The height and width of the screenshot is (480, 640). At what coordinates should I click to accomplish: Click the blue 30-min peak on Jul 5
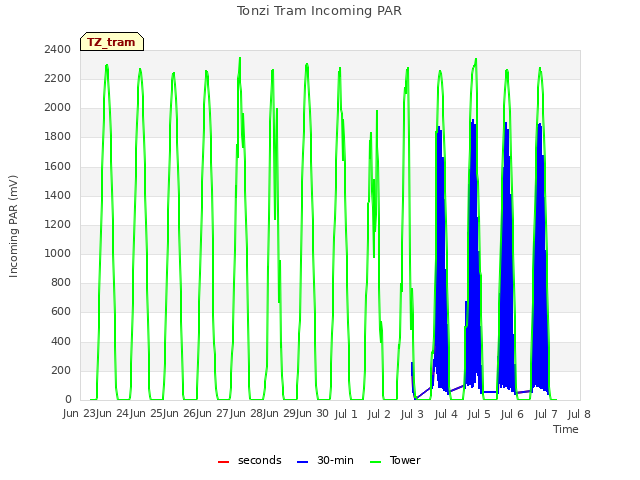473,120
